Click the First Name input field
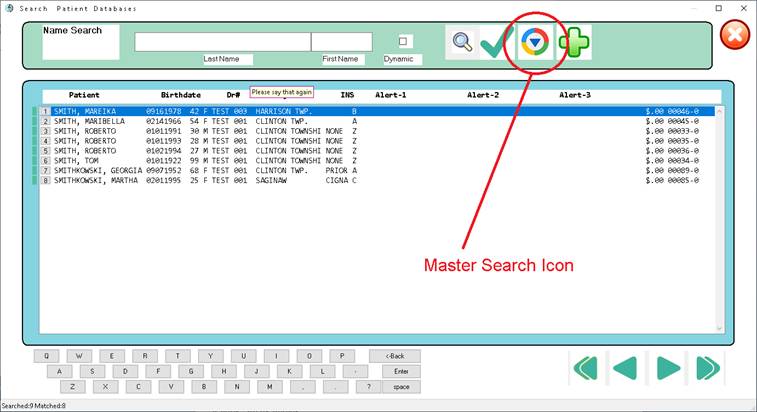The image size is (757, 412). [x=341, y=42]
